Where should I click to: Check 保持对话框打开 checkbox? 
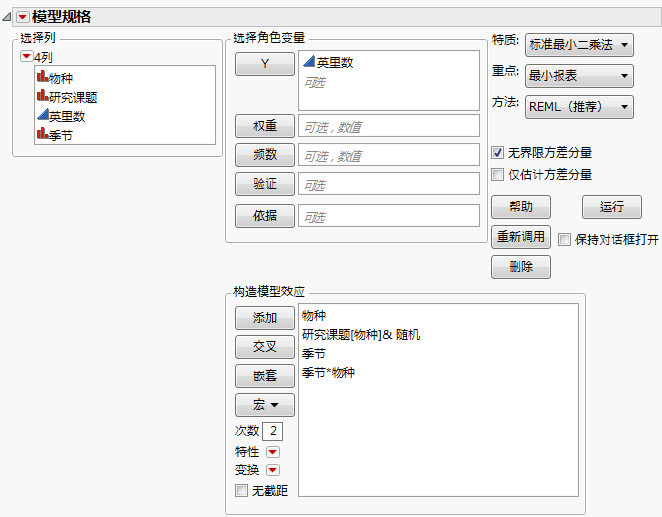coord(564,240)
